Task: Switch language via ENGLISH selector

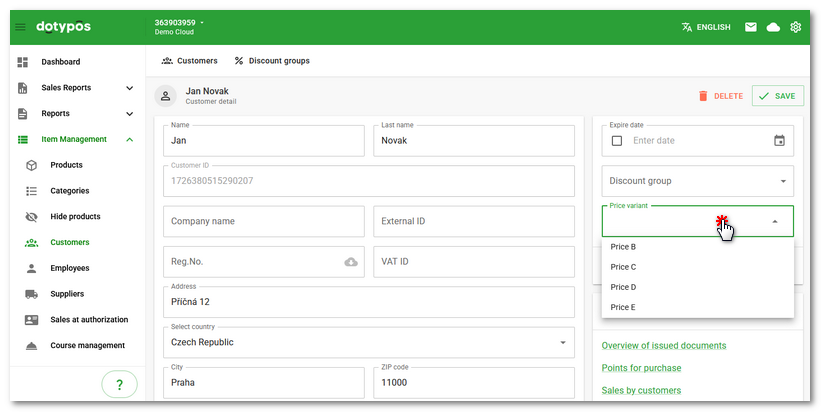Action: [705, 27]
